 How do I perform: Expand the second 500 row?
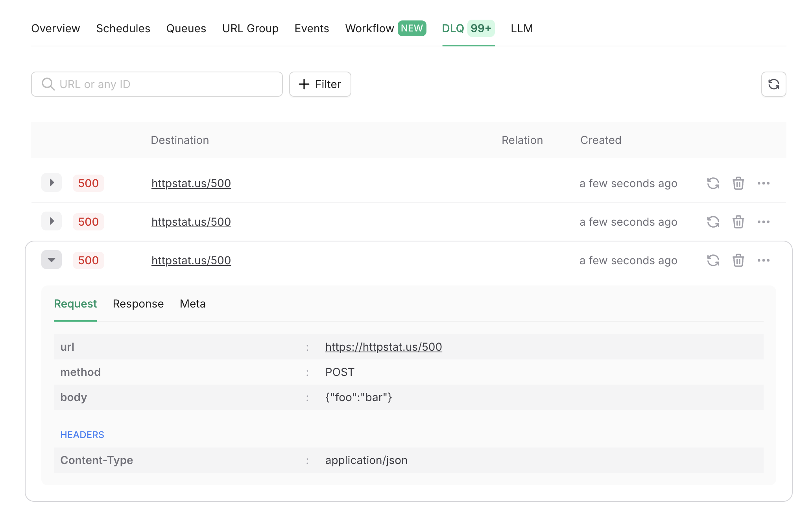[52, 221]
